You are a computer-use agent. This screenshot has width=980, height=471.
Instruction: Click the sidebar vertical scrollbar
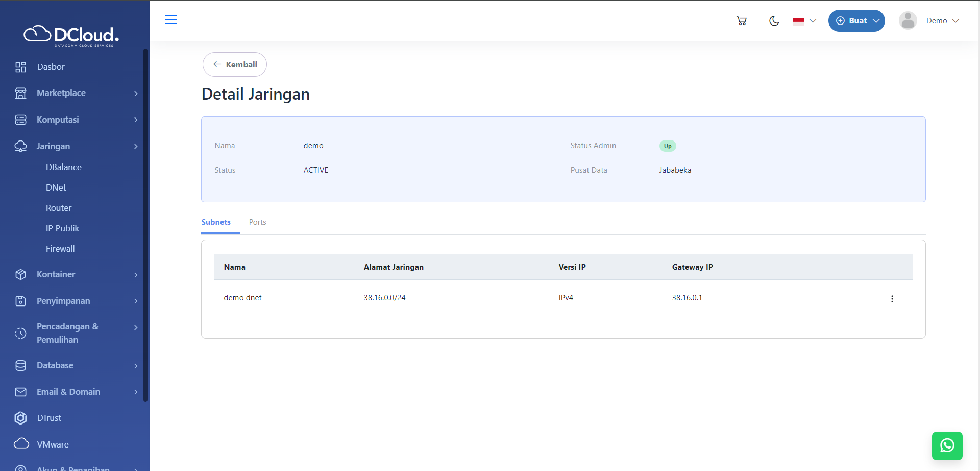(145, 225)
